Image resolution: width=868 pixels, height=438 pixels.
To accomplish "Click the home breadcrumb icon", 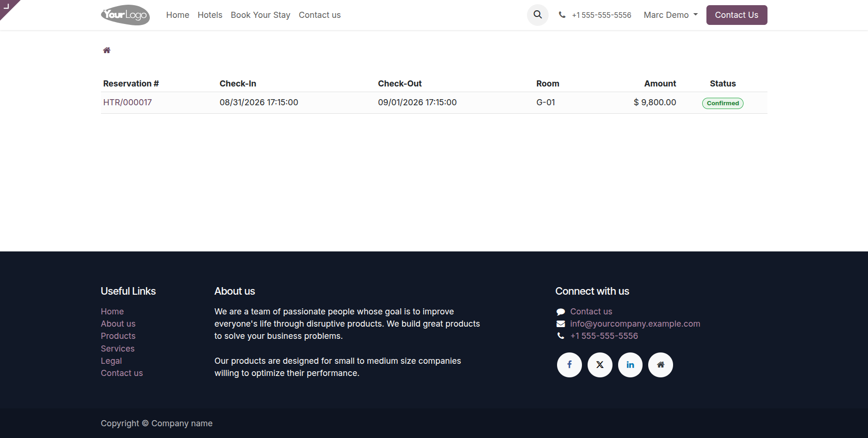I will (x=107, y=50).
